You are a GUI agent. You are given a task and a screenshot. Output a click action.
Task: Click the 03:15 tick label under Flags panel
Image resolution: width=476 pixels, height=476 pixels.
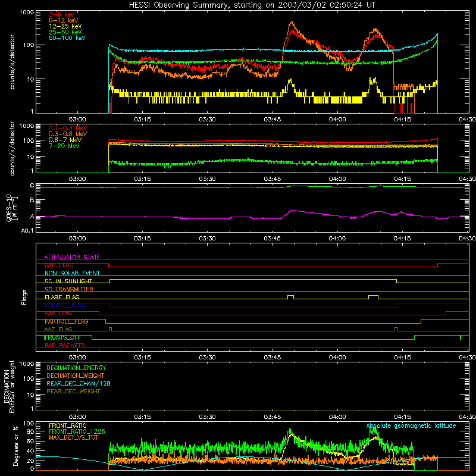point(142,358)
